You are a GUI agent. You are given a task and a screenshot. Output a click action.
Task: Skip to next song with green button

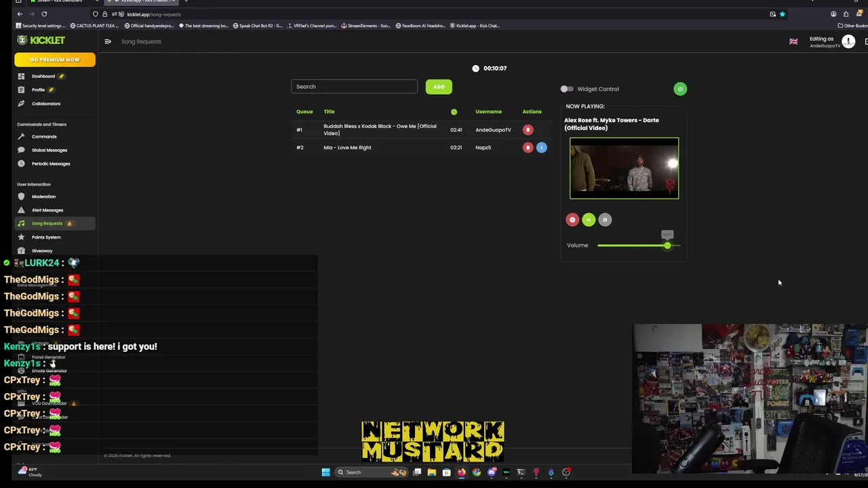(x=589, y=220)
